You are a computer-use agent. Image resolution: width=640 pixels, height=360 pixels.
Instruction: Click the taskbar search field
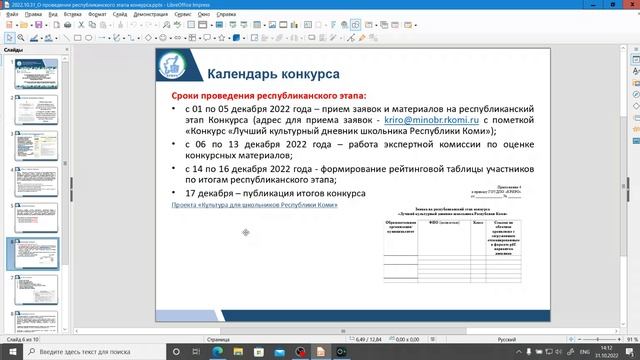95,352
